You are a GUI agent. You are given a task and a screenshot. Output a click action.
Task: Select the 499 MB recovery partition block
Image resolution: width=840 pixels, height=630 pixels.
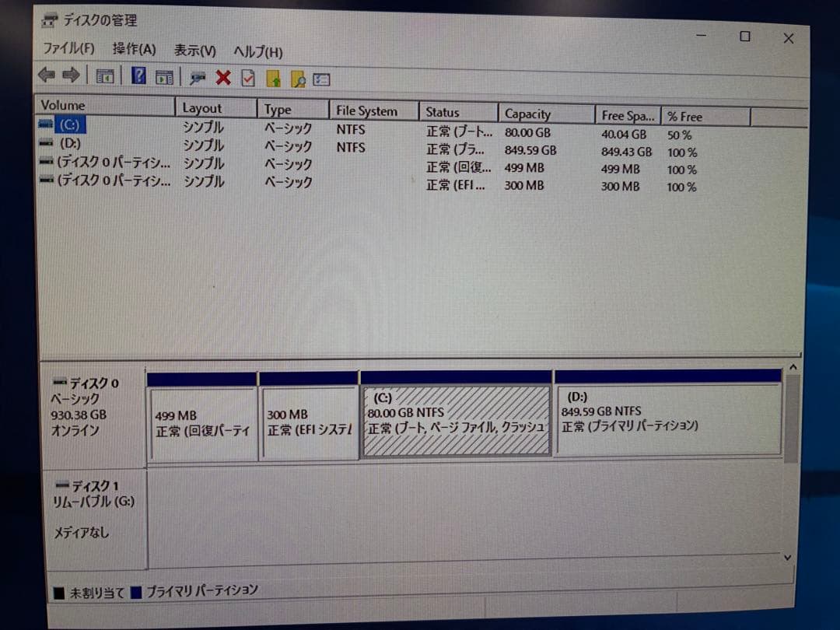tap(202, 416)
